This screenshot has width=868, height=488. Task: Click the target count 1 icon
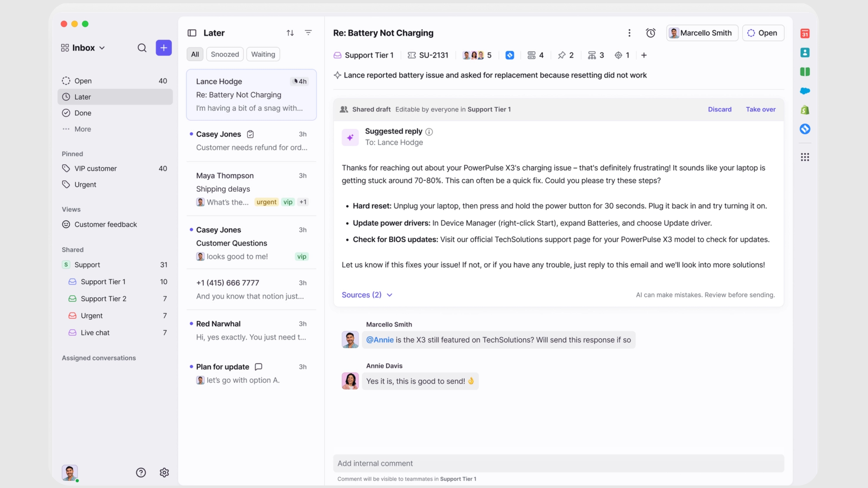click(622, 55)
